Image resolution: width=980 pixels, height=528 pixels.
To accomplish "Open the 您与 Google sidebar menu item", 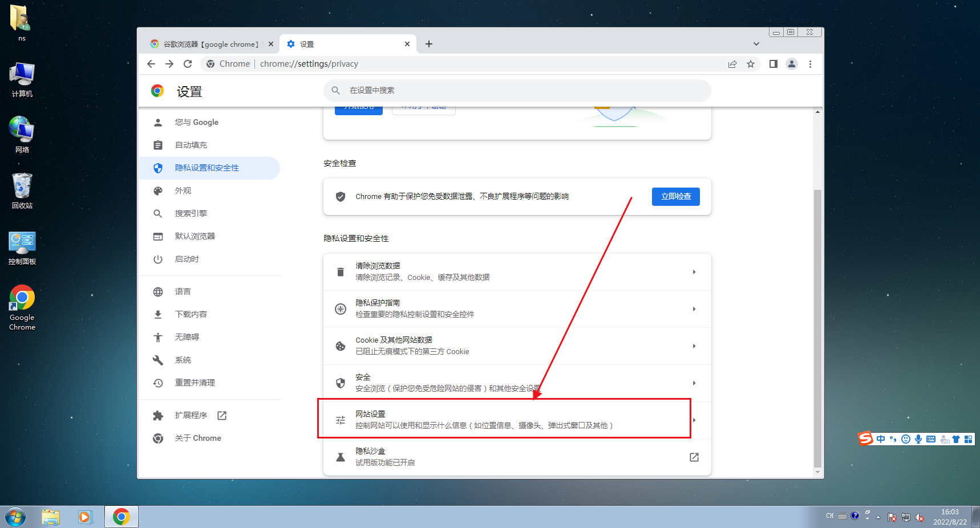I will click(x=196, y=122).
